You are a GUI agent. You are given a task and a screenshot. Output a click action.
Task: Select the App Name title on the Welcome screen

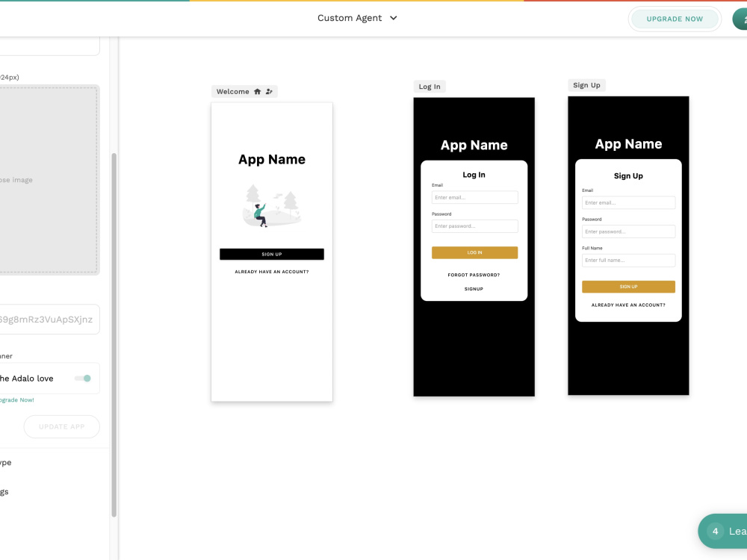(x=272, y=160)
